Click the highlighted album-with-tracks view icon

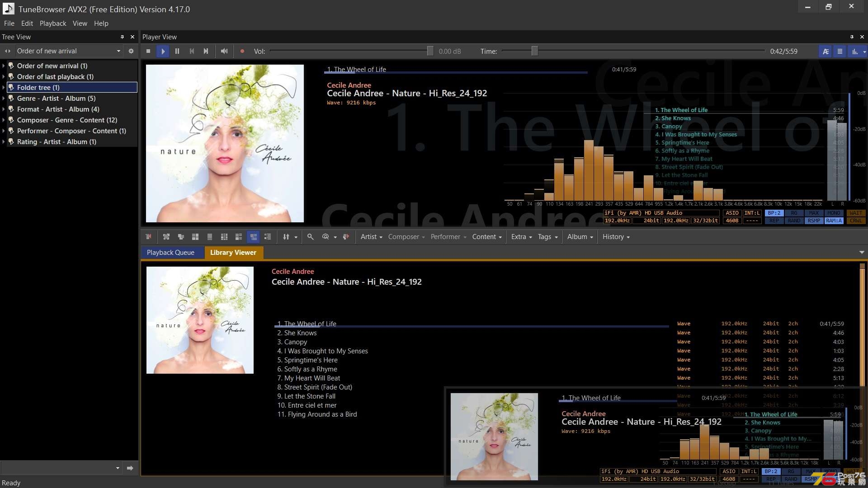253,237
